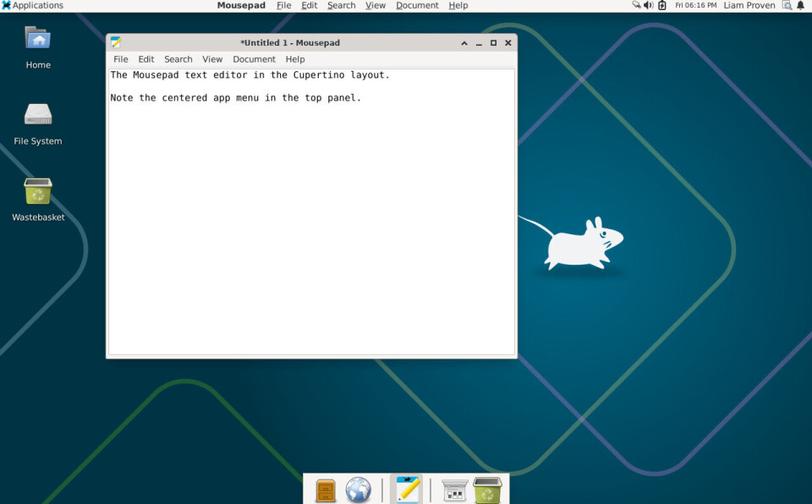812x504 pixels.
Task: Open the Document menu in the top panel
Action: [417, 5]
